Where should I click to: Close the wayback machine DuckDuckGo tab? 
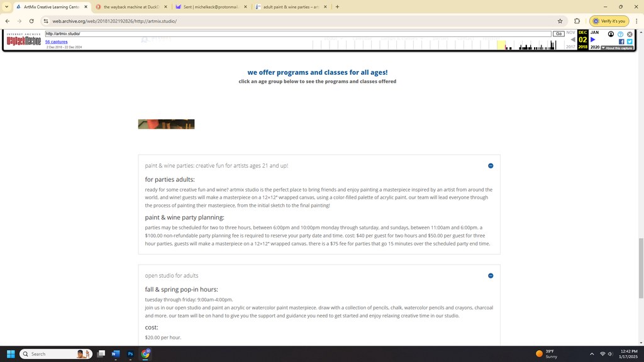165,7
